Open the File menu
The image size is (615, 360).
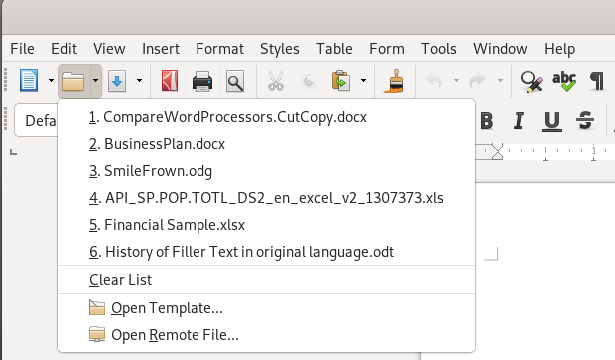(x=22, y=49)
